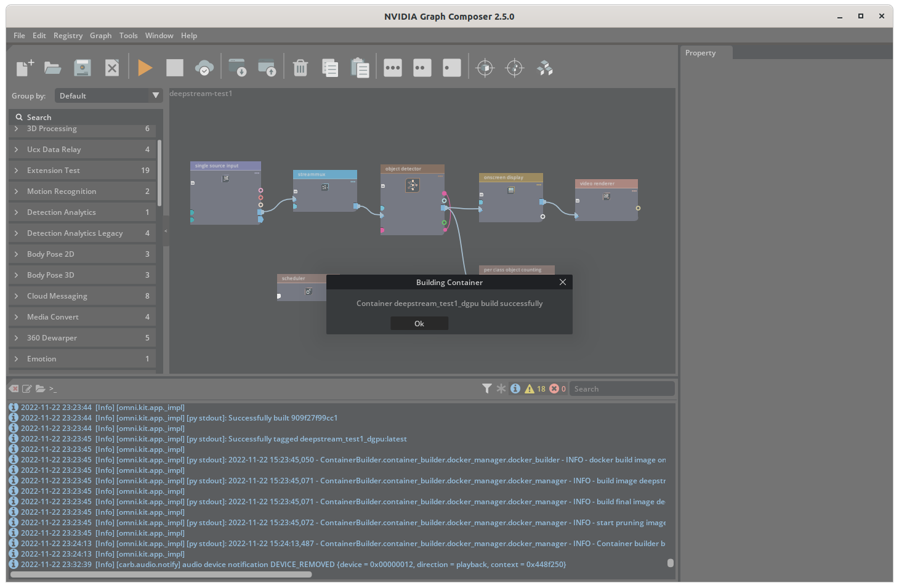Click the crosshair target icon
The width and height of the screenshot is (899, 588).
[515, 68]
